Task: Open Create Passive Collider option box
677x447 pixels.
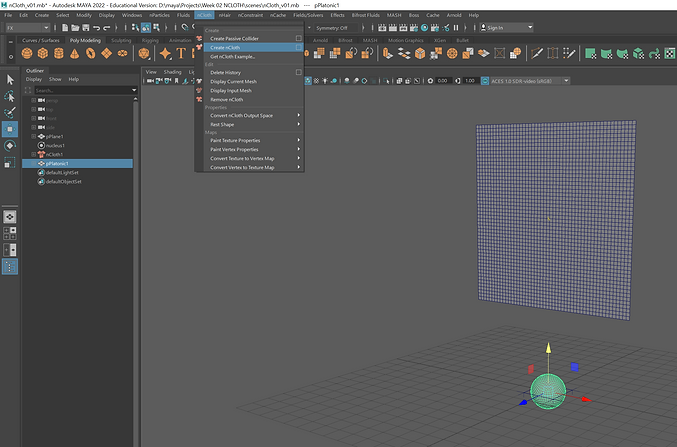Action: [298, 38]
